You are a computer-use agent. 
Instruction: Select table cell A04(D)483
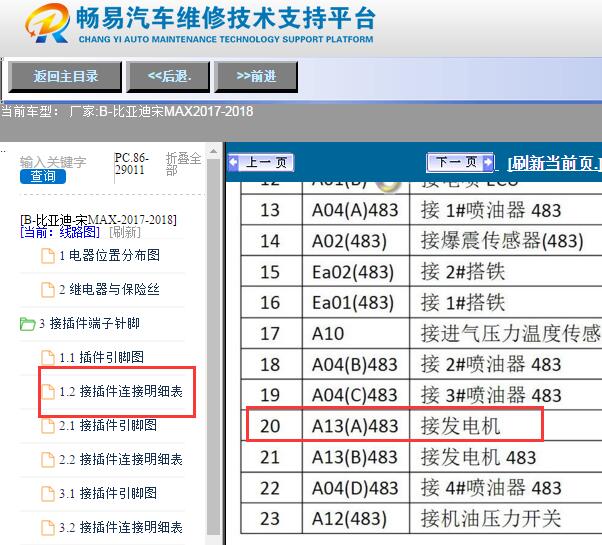click(x=356, y=488)
